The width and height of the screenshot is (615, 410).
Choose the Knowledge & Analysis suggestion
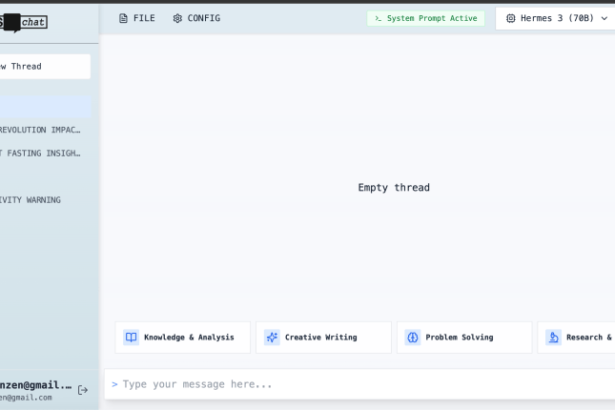coord(183,337)
